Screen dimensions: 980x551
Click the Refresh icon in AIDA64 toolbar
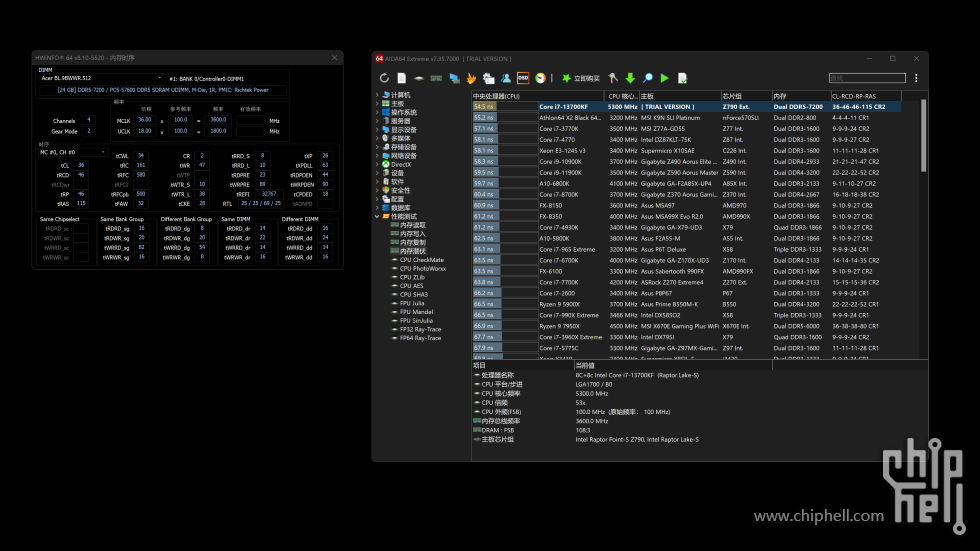tap(384, 78)
